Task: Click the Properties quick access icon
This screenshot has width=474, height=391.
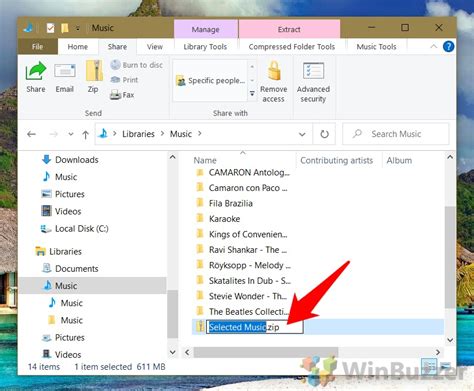Action: coord(50,28)
